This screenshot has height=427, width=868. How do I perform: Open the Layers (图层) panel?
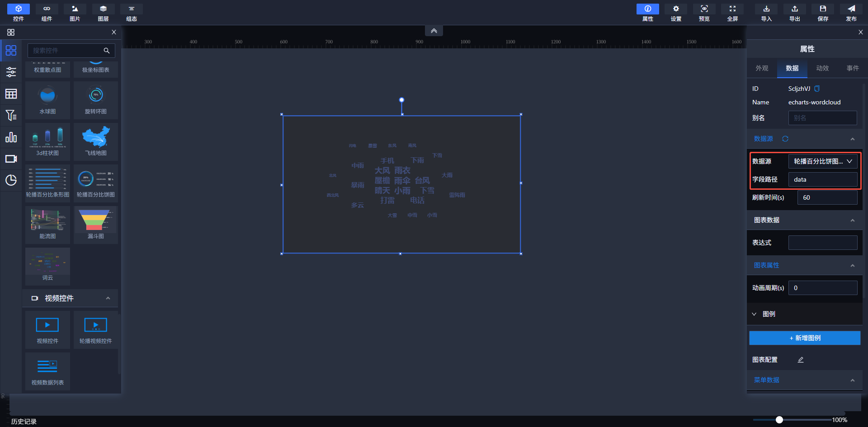[103, 12]
